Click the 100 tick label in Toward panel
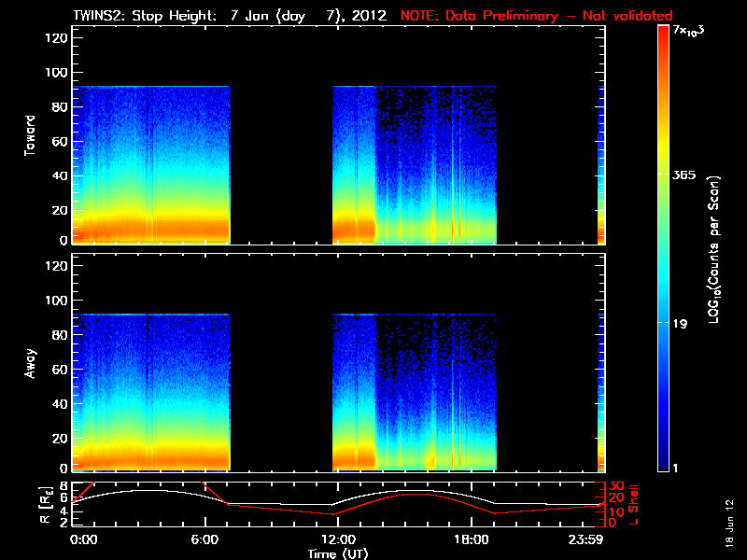This screenshot has height=560, width=747. click(57, 73)
